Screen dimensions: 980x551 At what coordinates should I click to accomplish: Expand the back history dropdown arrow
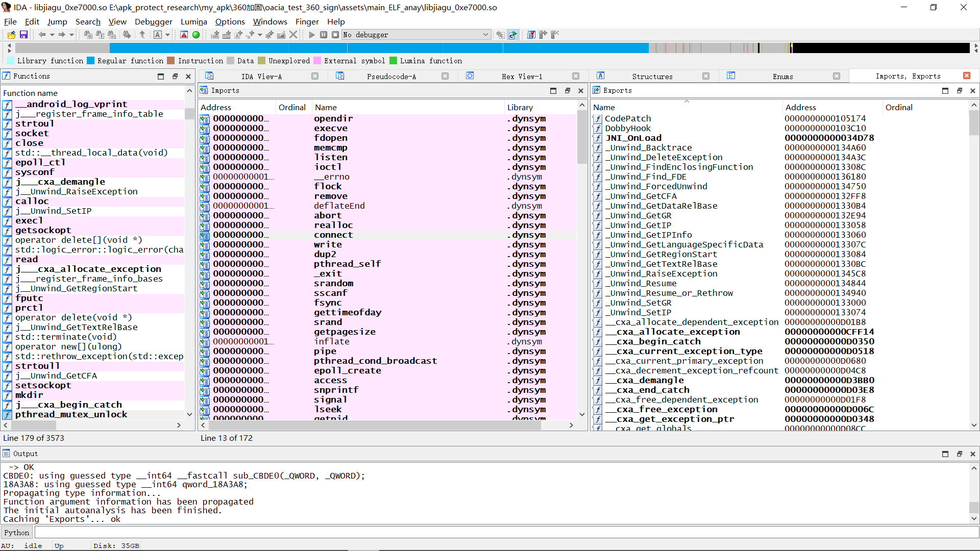(x=52, y=35)
